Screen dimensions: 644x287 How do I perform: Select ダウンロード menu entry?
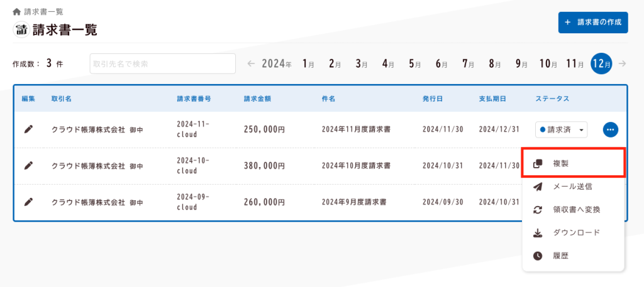(x=576, y=233)
